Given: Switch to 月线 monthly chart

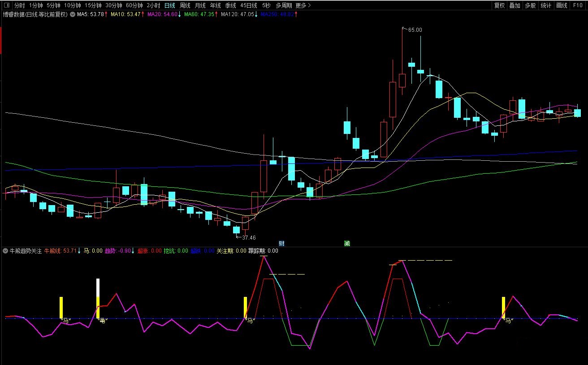Looking at the screenshot, I should pos(200,5).
